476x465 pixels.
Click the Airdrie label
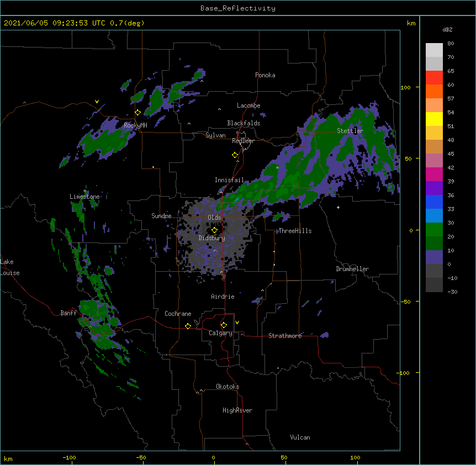pos(223,297)
